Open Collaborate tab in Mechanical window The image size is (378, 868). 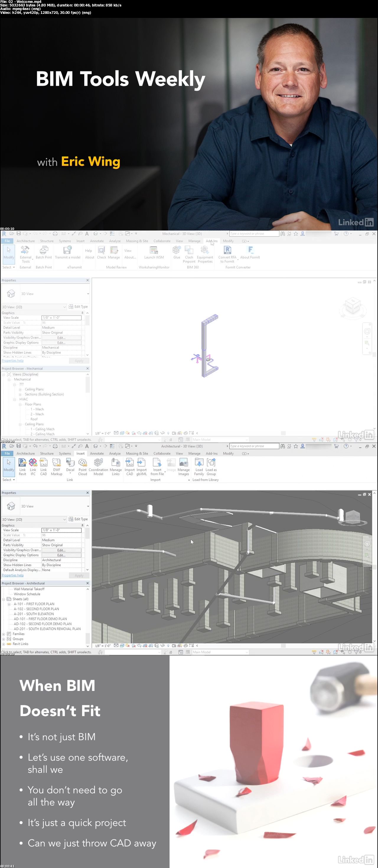coord(162,241)
